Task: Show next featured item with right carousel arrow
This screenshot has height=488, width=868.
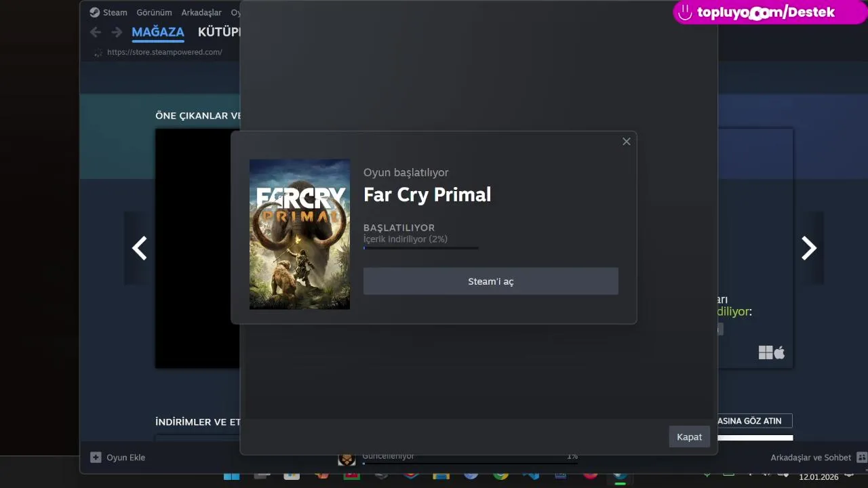Action: pyautogui.click(x=809, y=248)
